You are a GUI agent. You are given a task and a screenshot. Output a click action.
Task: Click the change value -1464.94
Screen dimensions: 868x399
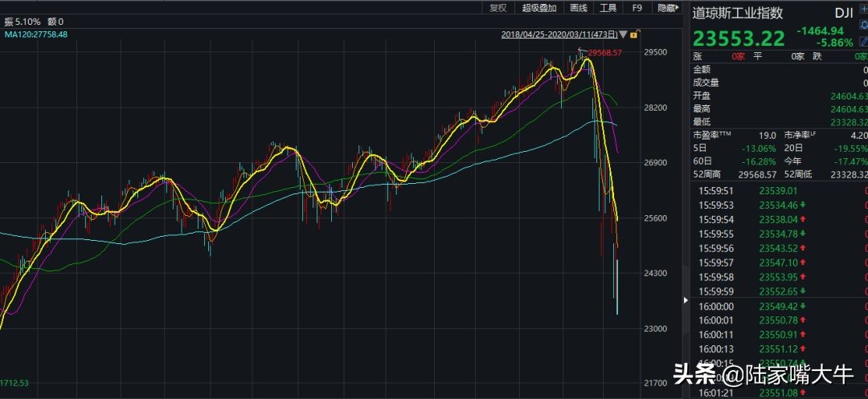[820, 31]
